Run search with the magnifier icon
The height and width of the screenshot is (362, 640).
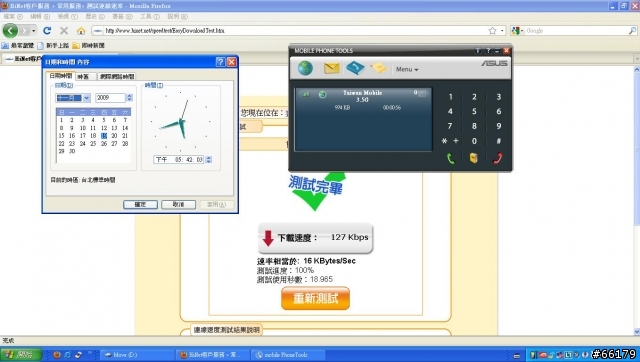(x=632, y=31)
